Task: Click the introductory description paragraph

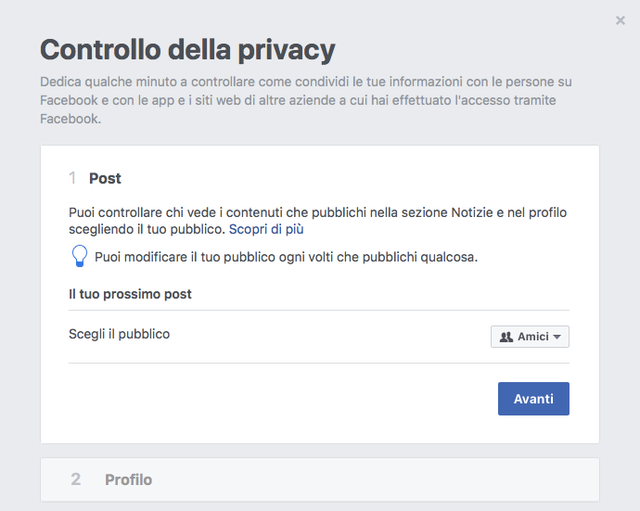Action: pyautogui.click(x=306, y=100)
